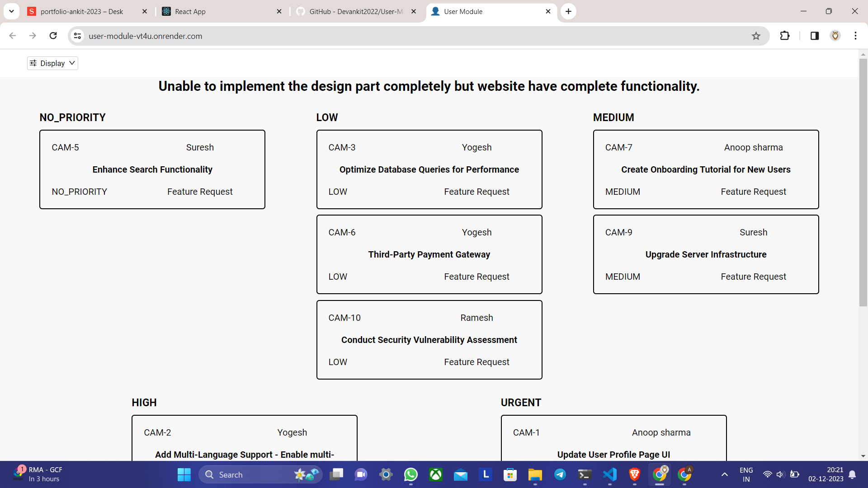Open the browser Extensions puzzle icon
This screenshot has width=868, height=488.
click(785, 36)
